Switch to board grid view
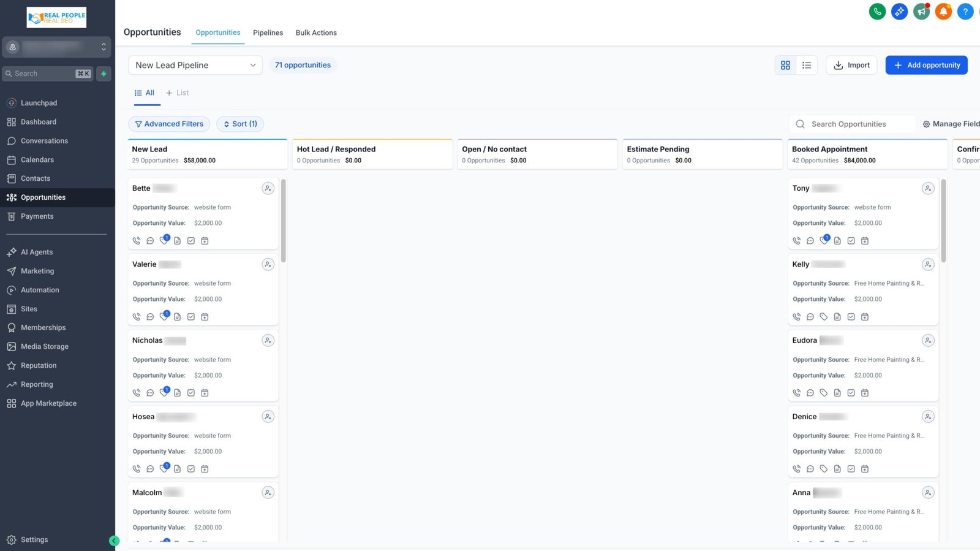980x551 pixels. click(785, 65)
